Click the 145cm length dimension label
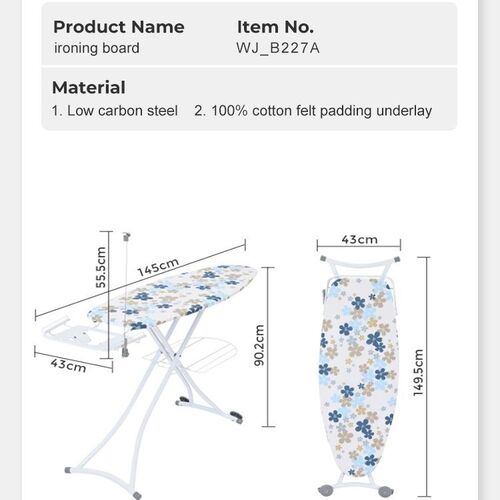The width and height of the screenshot is (500, 500). point(158,267)
